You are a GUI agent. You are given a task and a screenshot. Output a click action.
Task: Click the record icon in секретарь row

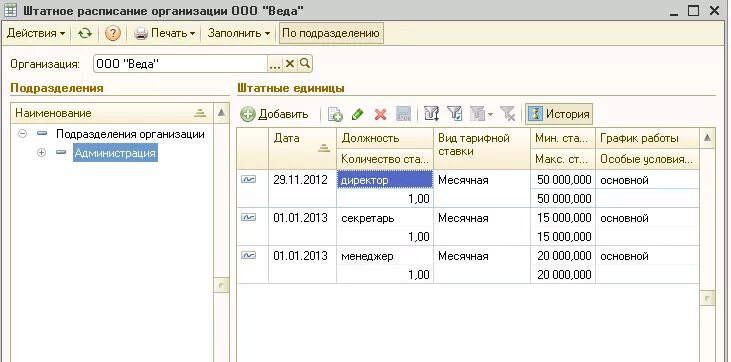(x=248, y=217)
